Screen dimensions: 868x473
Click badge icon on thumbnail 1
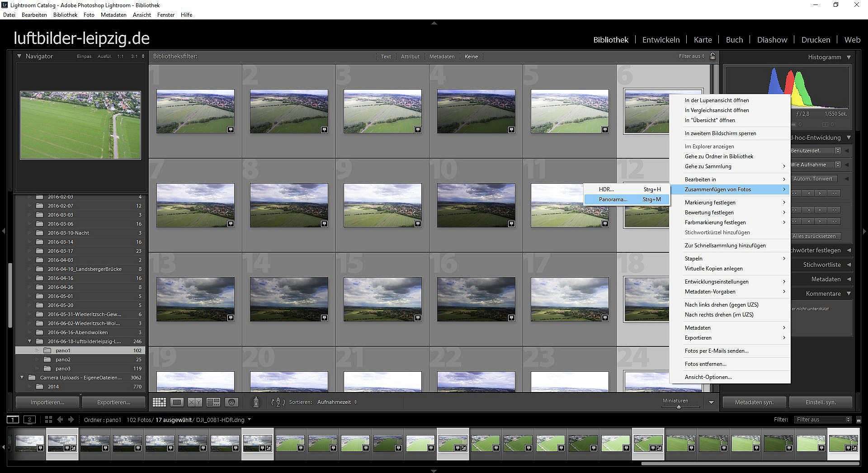tap(231, 129)
